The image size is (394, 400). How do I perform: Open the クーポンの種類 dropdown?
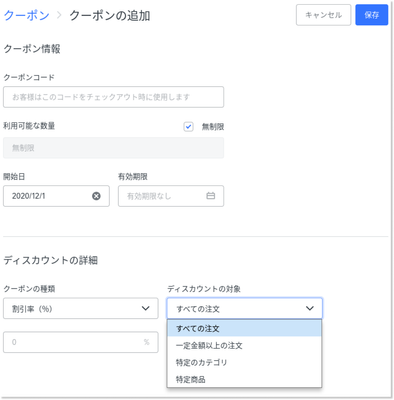click(81, 308)
